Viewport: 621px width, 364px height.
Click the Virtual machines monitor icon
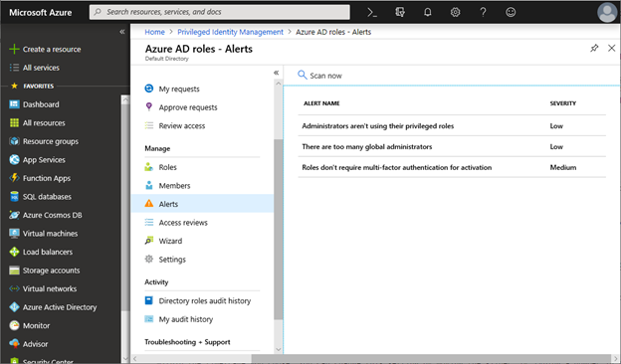[14, 234]
